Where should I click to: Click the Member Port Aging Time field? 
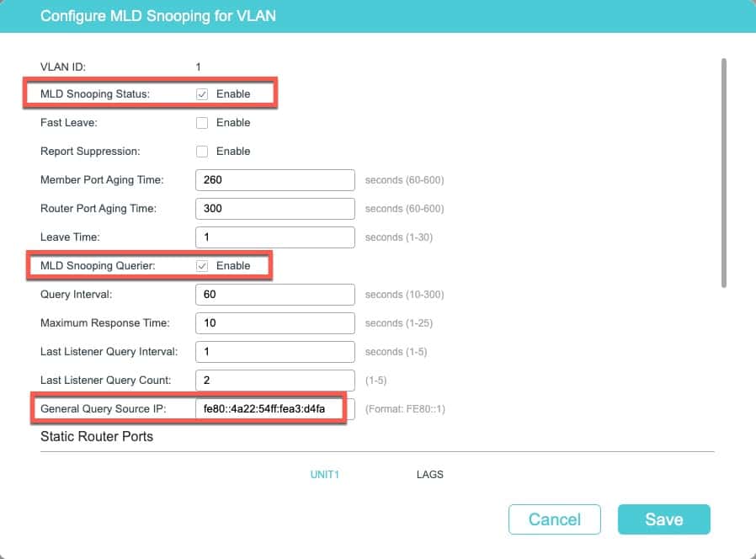click(275, 180)
